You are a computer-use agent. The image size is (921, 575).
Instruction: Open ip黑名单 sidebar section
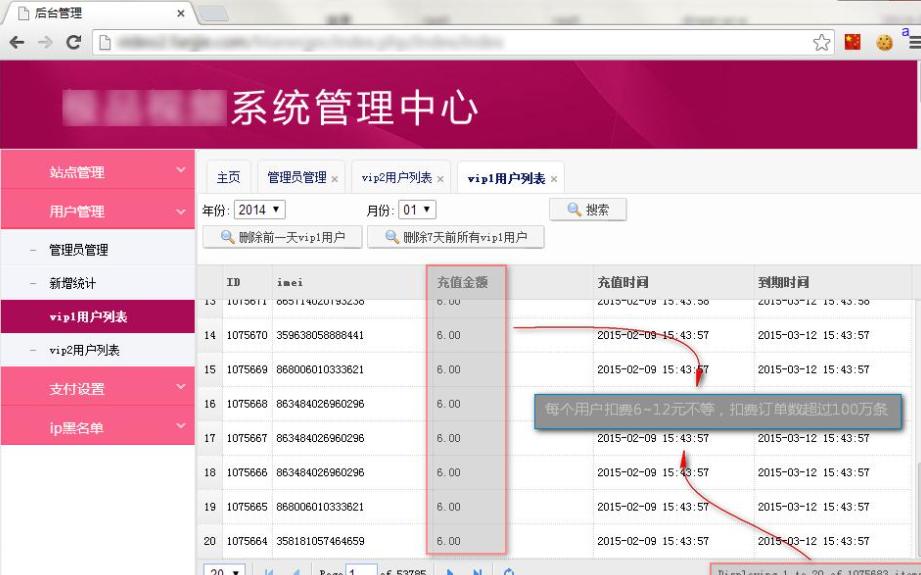[x=98, y=426]
